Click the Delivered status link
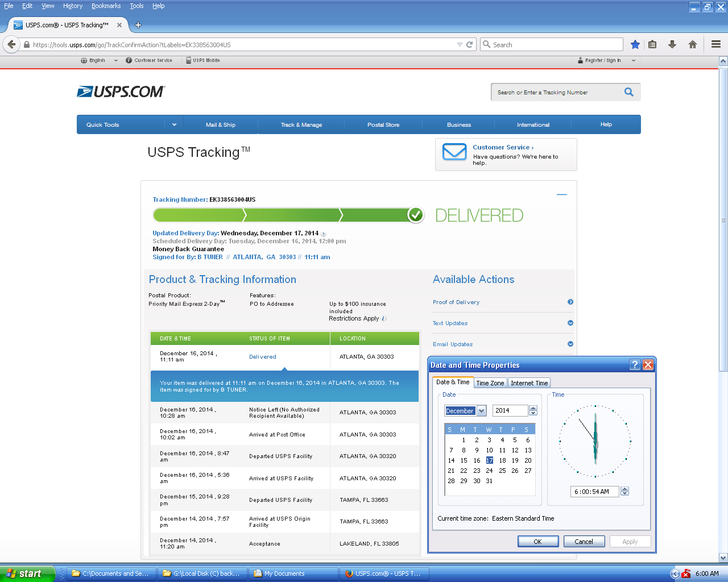Screen dimensions: 728x582 pyautogui.click(x=263, y=357)
